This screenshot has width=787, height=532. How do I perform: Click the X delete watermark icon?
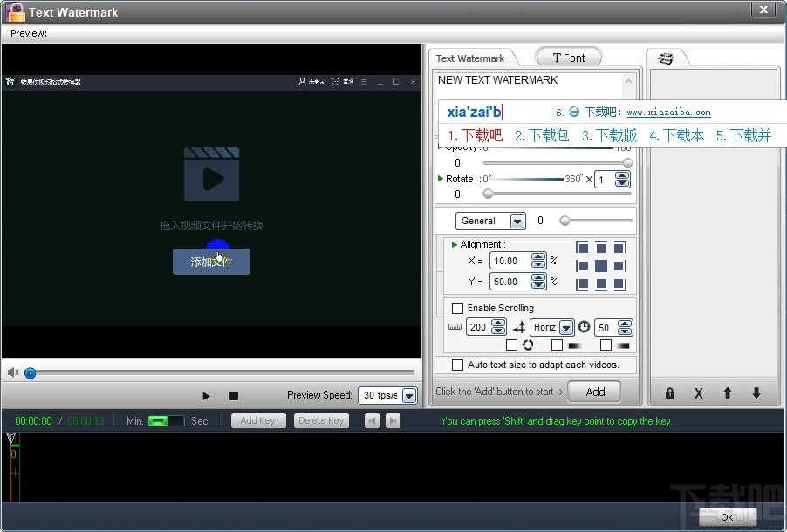tap(698, 393)
